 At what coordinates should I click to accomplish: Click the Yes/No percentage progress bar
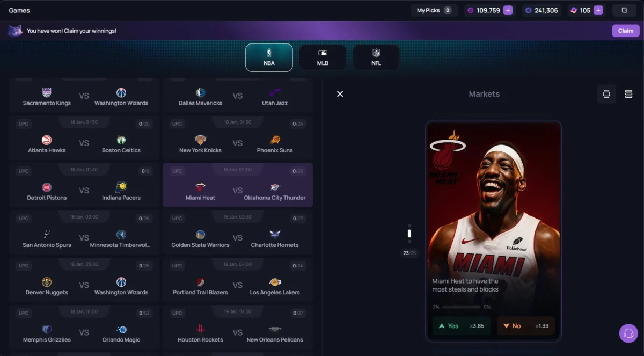click(462, 307)
